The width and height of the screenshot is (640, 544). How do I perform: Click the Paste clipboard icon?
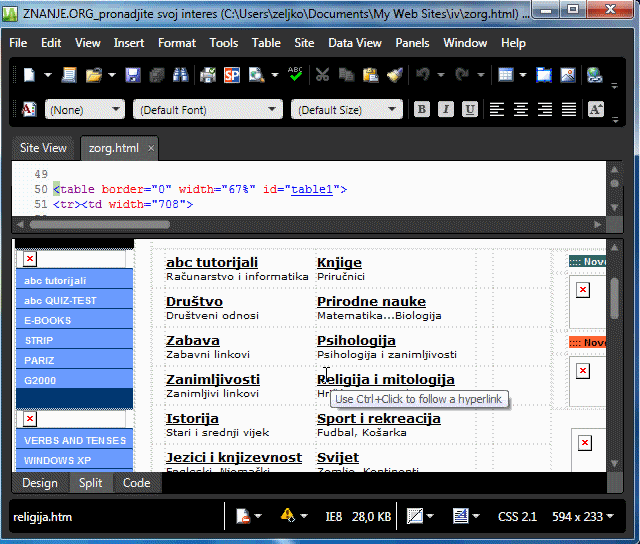coord(370,75)
